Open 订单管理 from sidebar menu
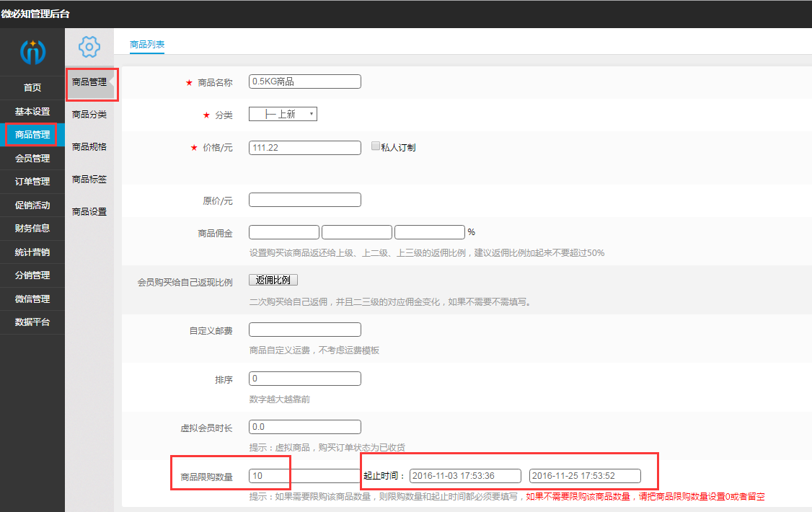Image resolution: width=812 pixels, height=512 pixels. coord(32,182)
